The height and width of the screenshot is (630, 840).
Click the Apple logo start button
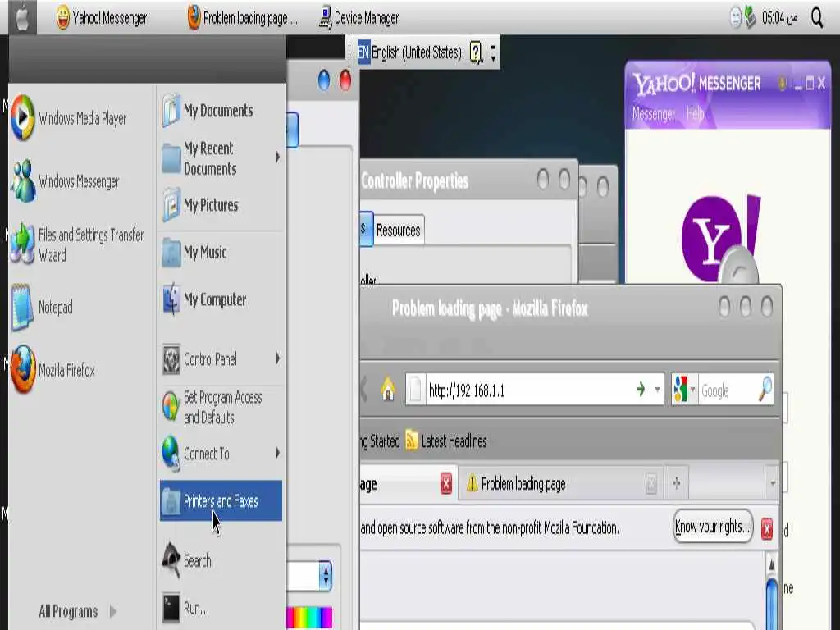pyautogui.click(x=22, y=18)
